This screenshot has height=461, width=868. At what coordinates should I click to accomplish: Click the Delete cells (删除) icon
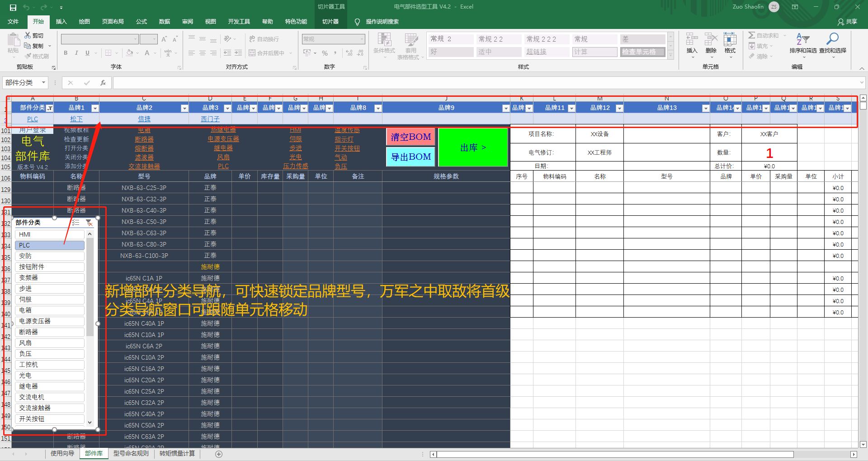(x=711, y=43)
